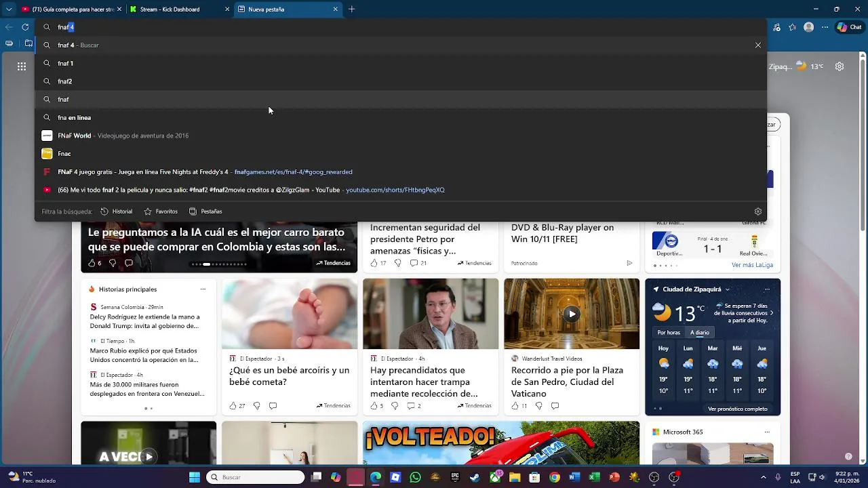Open Epic Games Launcher from taskbar
Image resolution: width=868 pixels, height=488 pixels.
(455, 477)
